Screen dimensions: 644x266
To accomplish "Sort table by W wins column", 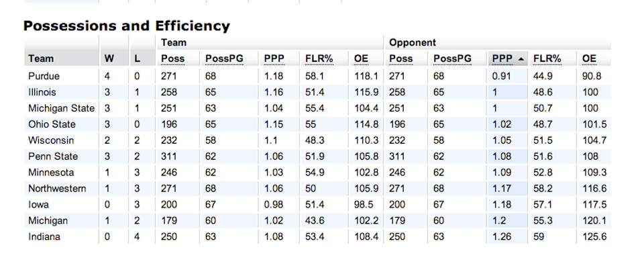I will tap(109, 59).
